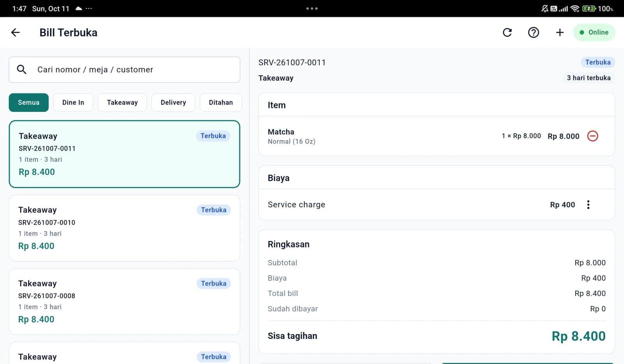624x364 pixels.
Task: Filter bills by Takeaway
Action: [x=122, y=102]
